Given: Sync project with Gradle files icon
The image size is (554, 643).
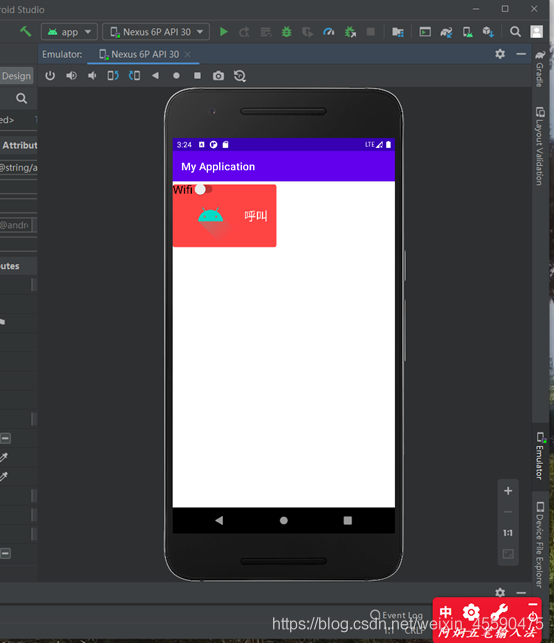Looking at the screenshot, I should pyautogui.click(x=446, y=32).
